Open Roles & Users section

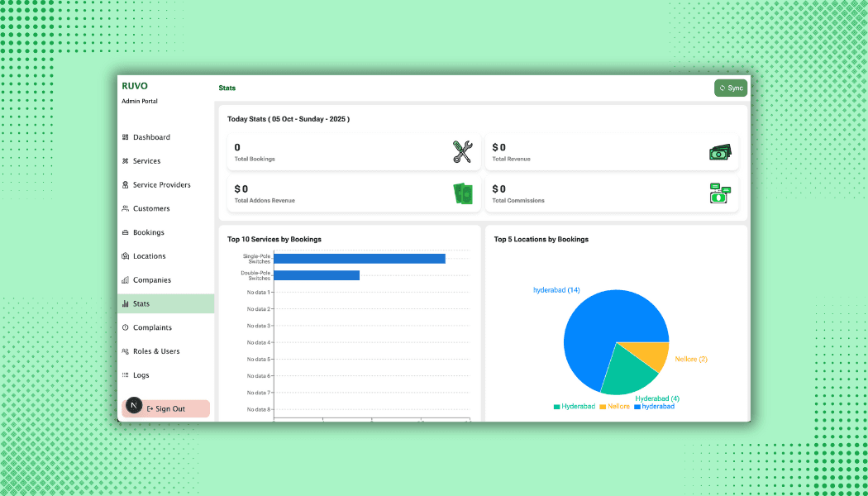pyautogui.click(x=155, y=351)
